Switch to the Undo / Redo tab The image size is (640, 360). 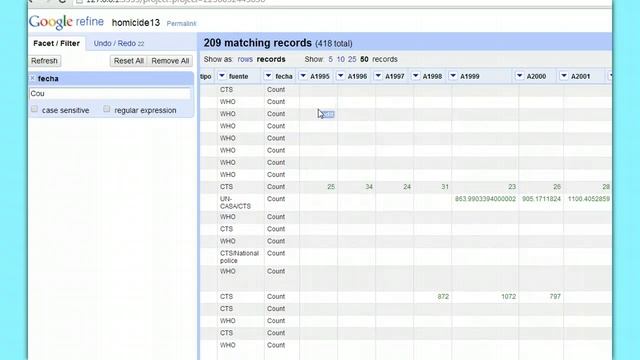pos(119,43)
